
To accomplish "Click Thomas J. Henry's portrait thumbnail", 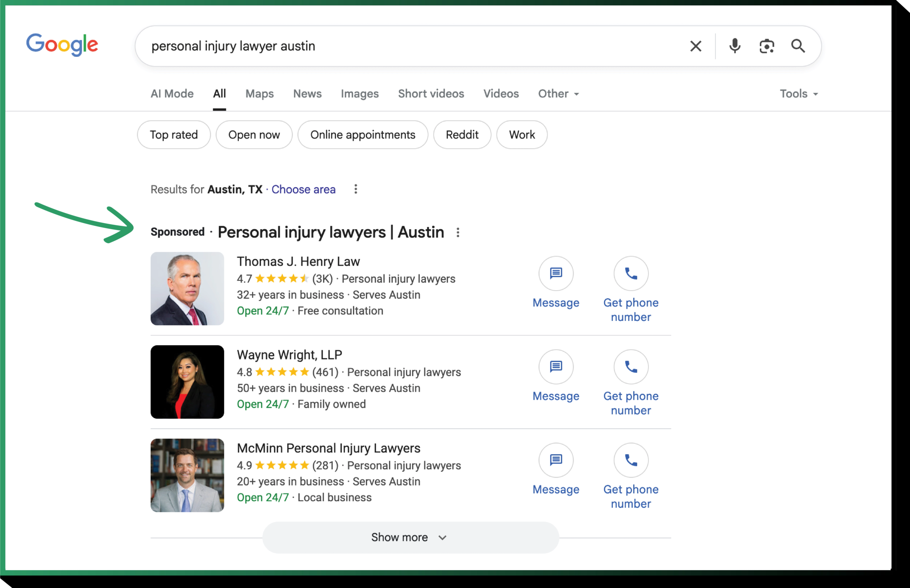I will click(x=187, y=289).
